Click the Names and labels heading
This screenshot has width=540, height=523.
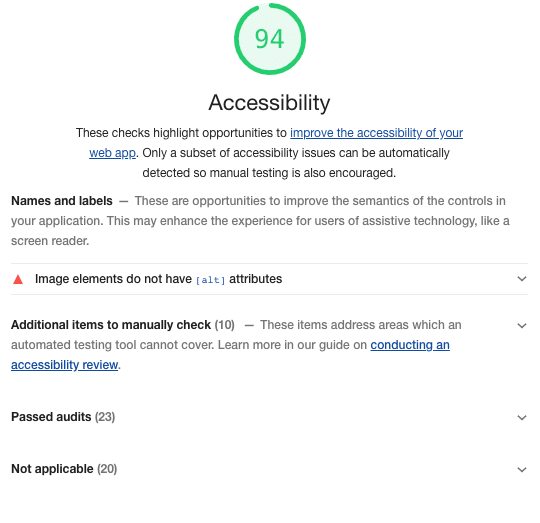(x=62, y=201)
